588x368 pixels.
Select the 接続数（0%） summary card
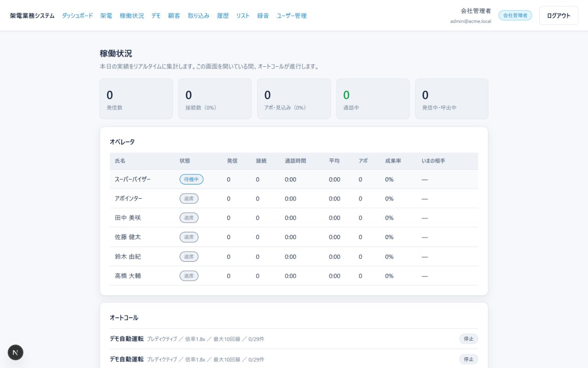pyautogui.click(x=215, y=99)
